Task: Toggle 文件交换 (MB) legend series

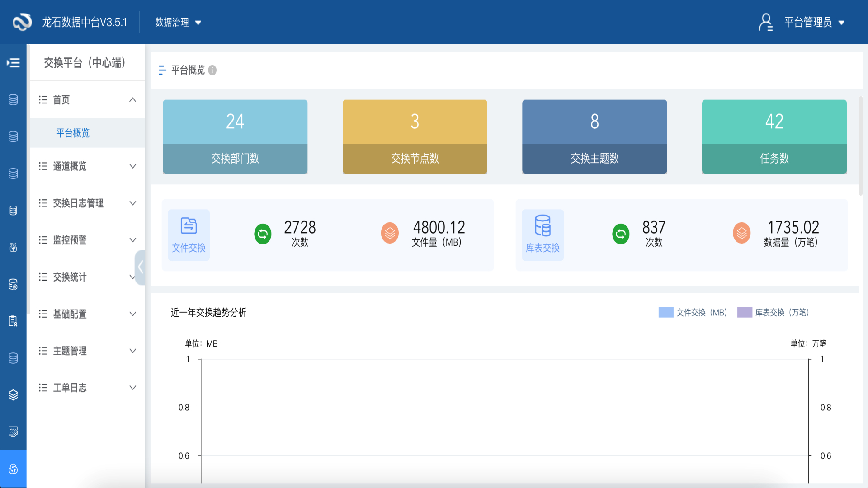Action: point(693,312)
